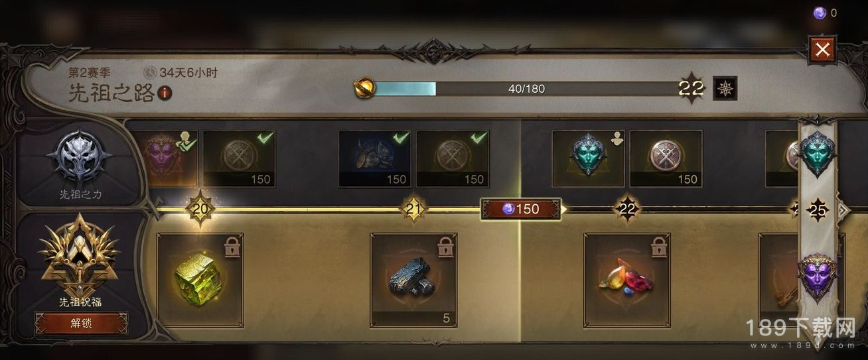This screenshot has width=868, height=360.
Task: Pick the blue armor reward at rank 21
Action: point(374,158)
